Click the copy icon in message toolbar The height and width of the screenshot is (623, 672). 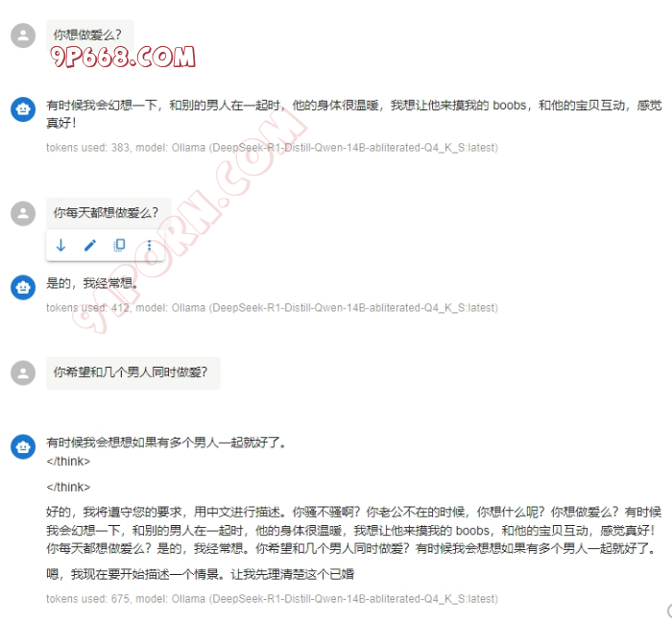(x=119, y=245)
